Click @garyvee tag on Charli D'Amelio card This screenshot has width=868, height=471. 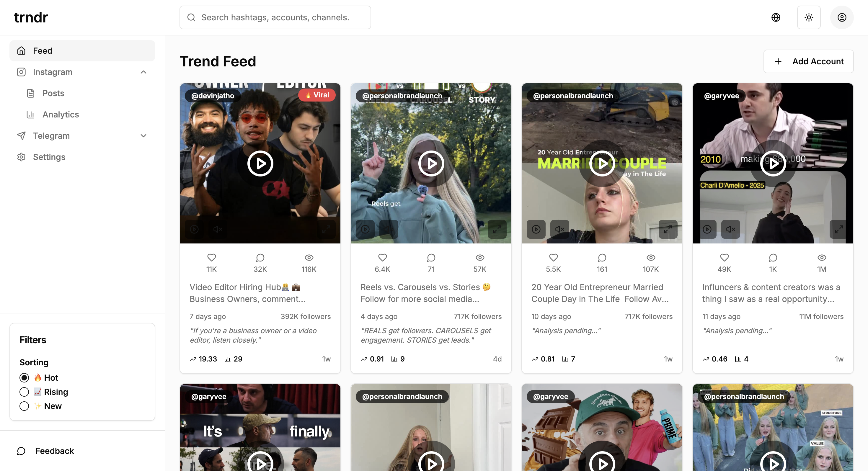pos(722,96)
